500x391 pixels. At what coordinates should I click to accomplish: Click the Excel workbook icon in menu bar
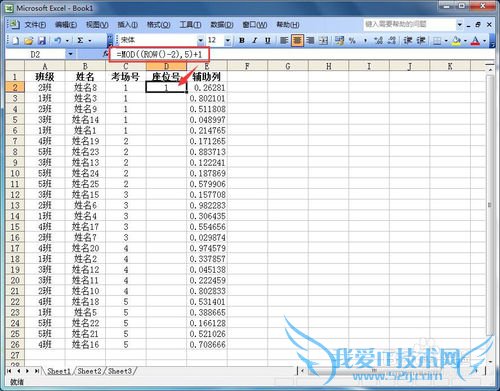click(x=13, y=24)
